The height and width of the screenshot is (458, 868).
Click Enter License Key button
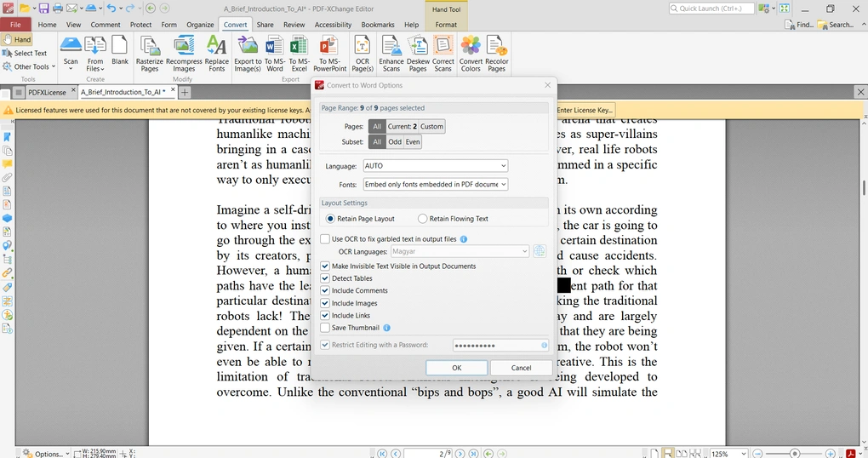[x=585, y=110]
